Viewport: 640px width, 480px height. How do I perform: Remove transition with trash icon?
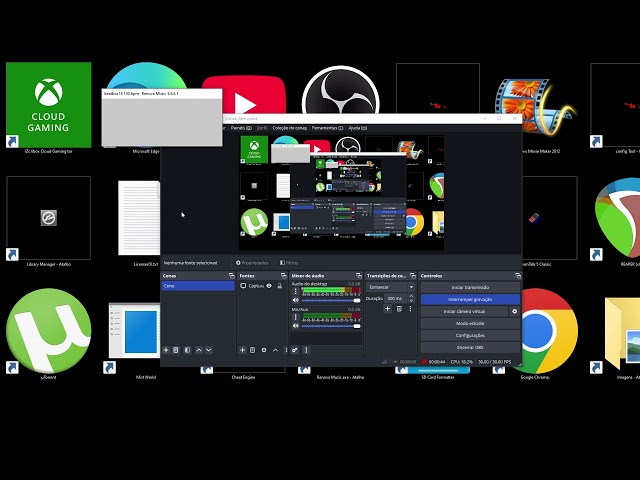(x=400, y=309)
